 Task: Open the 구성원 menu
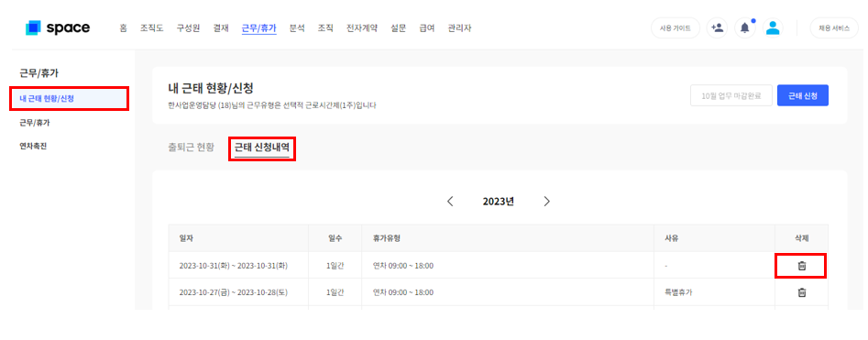(188, 27)
